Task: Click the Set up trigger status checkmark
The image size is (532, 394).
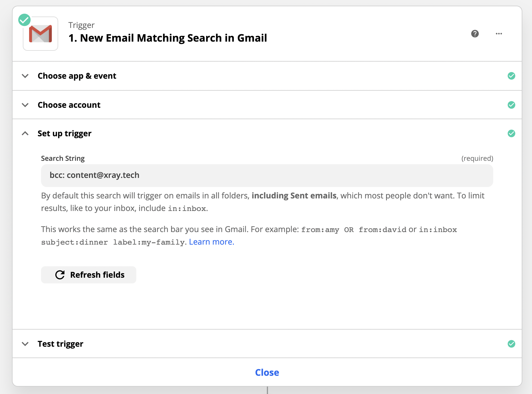Action: 511,133
